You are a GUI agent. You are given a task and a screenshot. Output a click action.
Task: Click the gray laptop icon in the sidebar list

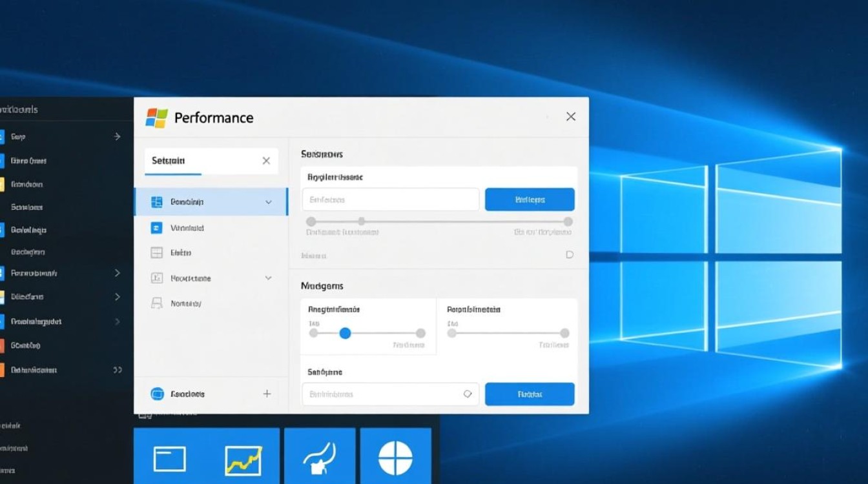point(156,303)
